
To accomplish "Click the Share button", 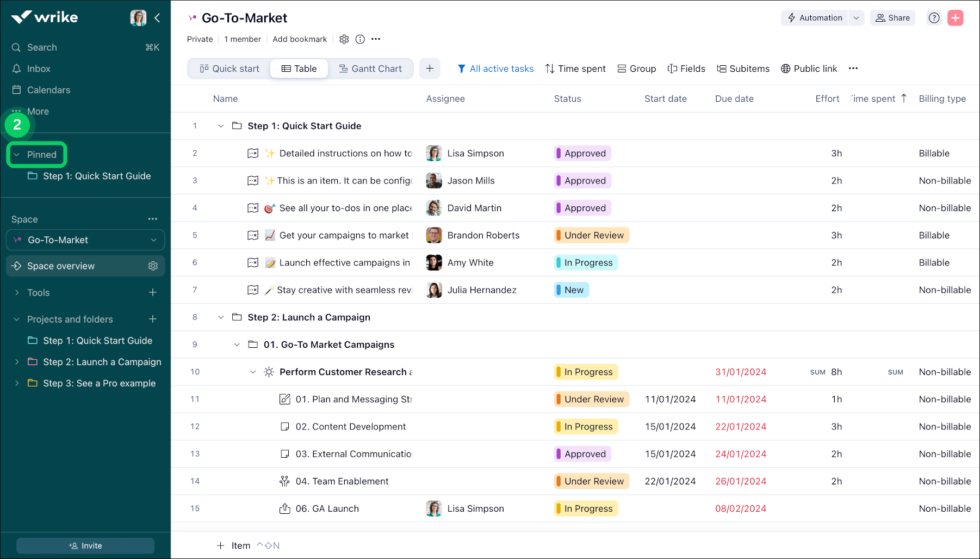I will [892, 18].
